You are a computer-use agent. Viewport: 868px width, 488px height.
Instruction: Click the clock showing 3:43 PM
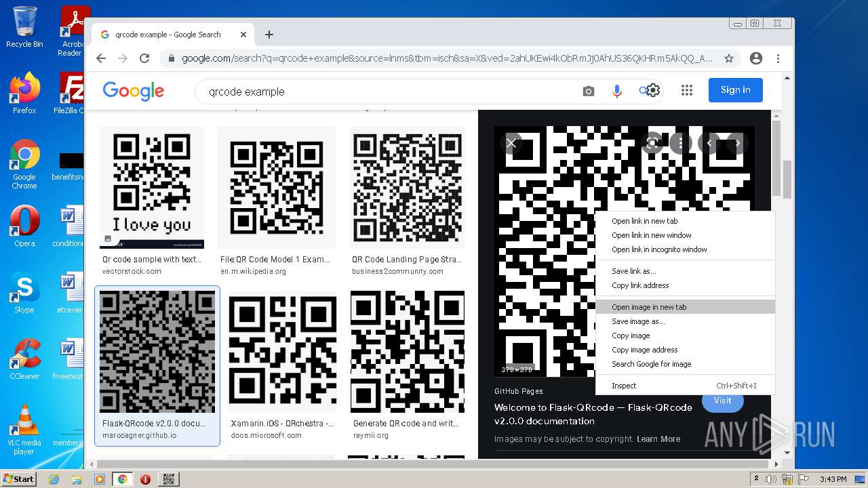833,479
